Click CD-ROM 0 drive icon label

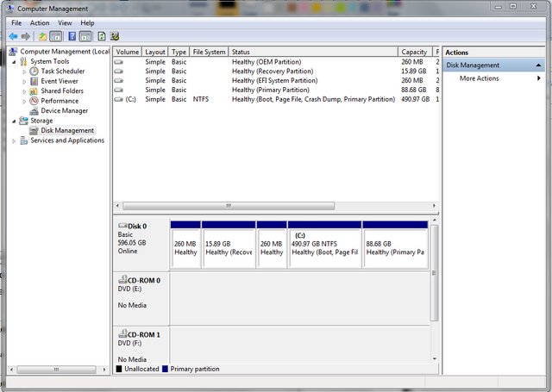[139, 280]
